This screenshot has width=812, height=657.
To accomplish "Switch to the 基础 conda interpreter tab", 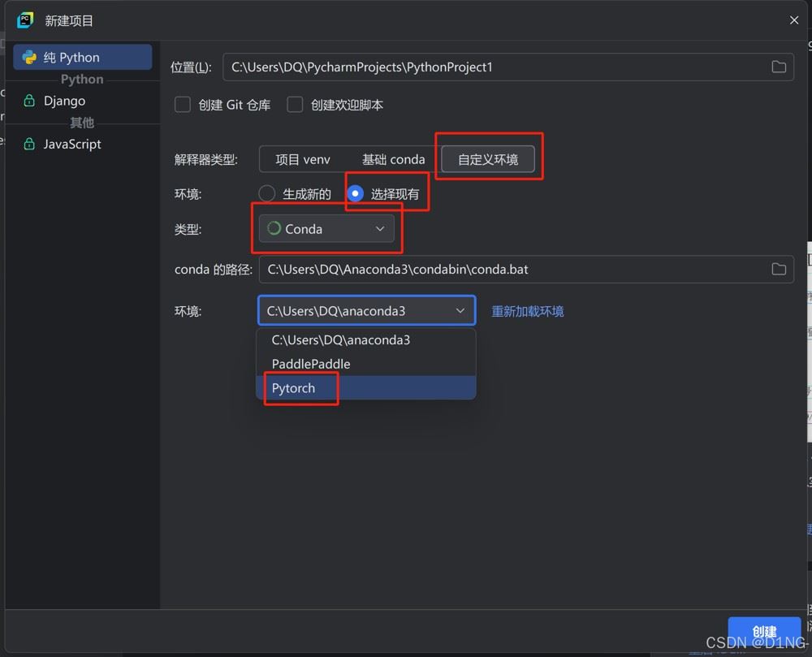I will [393, 159].
